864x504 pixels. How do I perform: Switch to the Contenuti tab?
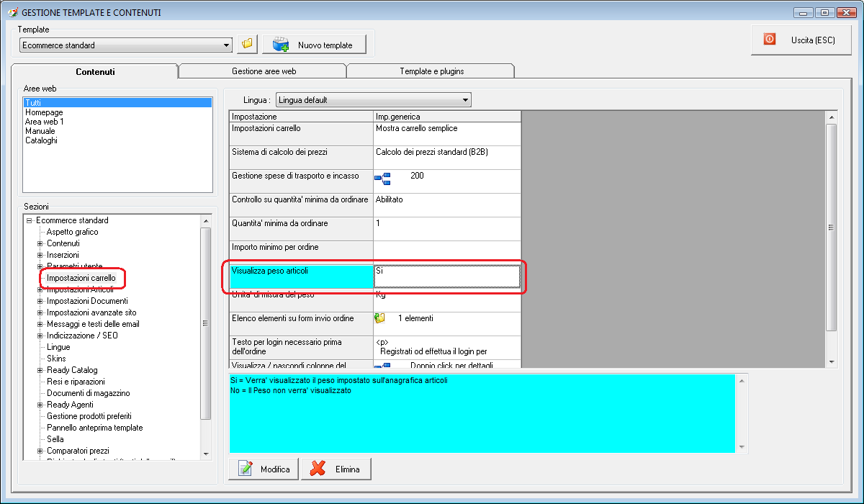pos(95,71)
